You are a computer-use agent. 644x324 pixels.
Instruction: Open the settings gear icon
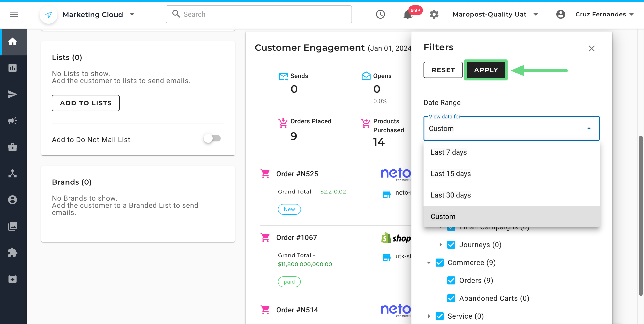(434, 14)
